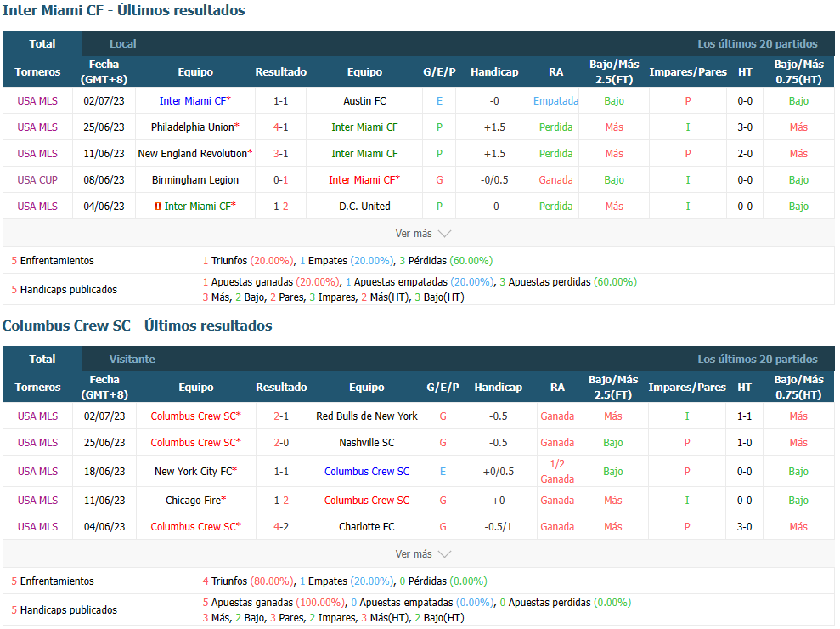Select the Total tab in Inter Miami results
Viewport: 840px width, 629px height.
42,44
